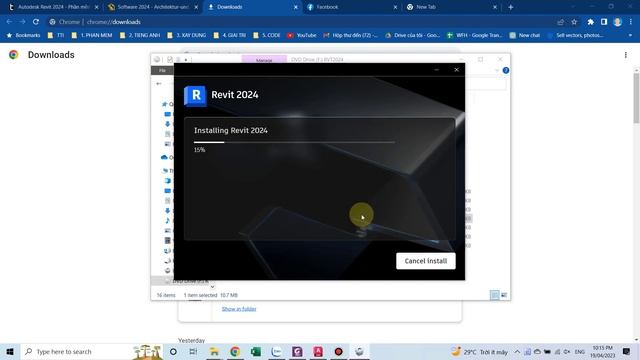This screenshot has height=360, width=640.
Task: Show hidden system tray icons
Action: (517, 351)
